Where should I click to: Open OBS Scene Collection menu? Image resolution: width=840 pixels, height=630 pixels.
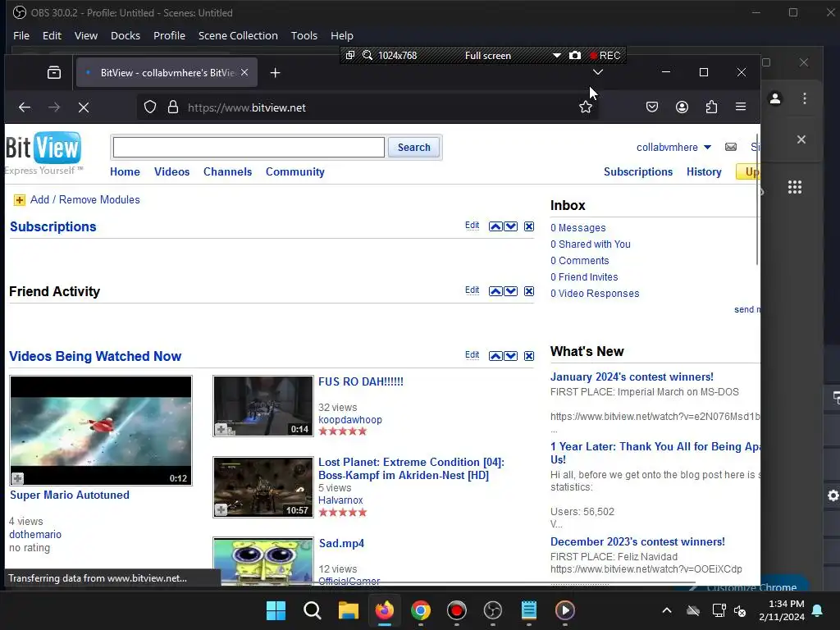coord(238,35)
